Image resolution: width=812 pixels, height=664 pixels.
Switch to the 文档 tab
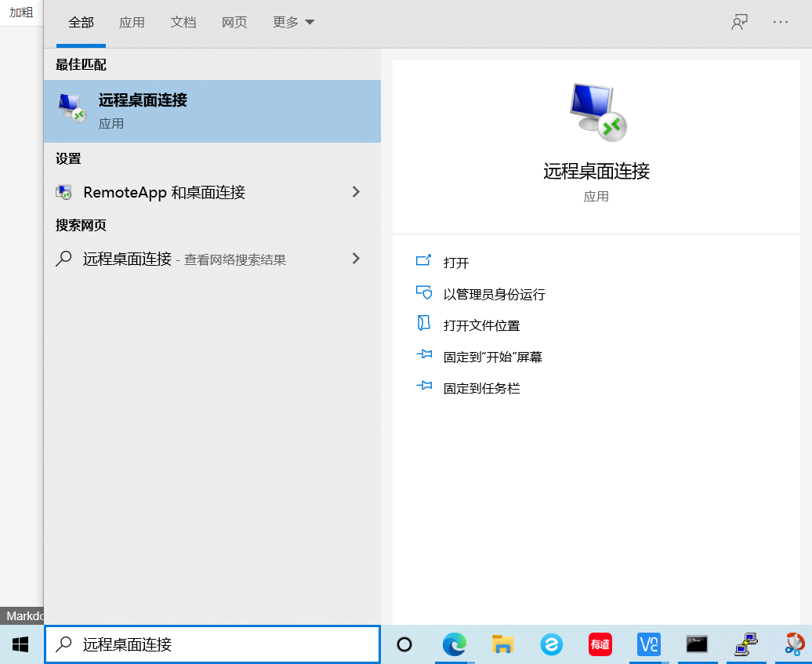tap(183, 22)
